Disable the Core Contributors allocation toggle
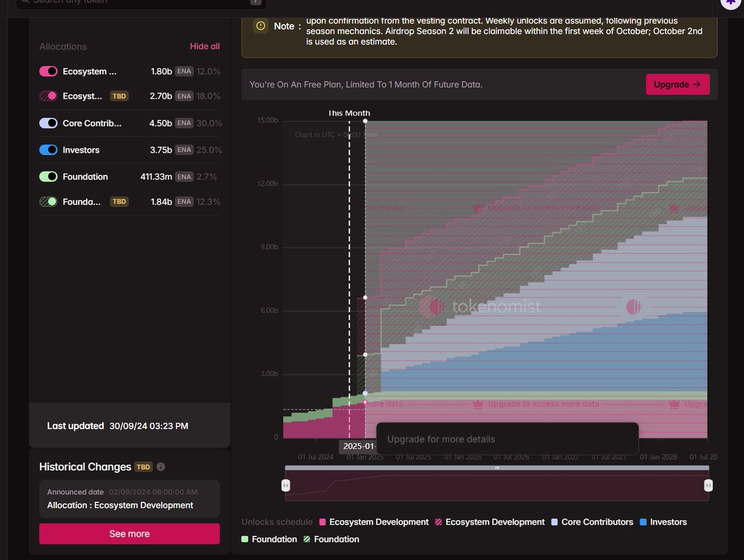The image size is (744, 560). (48, 123)
